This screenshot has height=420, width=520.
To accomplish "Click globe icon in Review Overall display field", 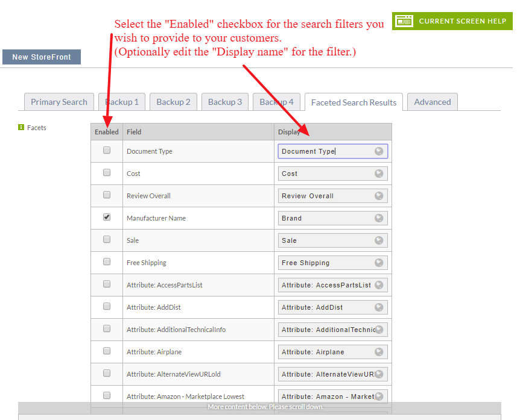I will (x=379, y=196).
